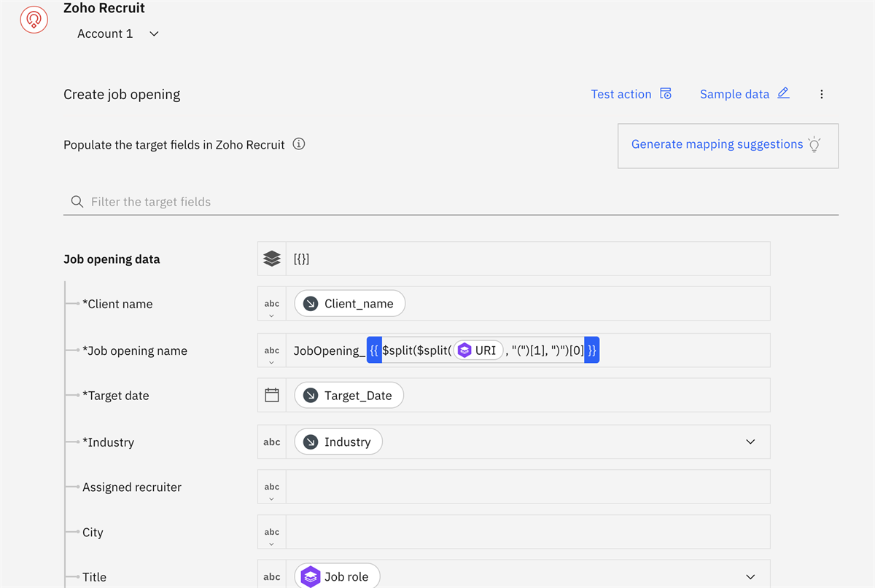Click the Assigned recruiter field label
875x588 pixels.
click(x=132, y=487)
